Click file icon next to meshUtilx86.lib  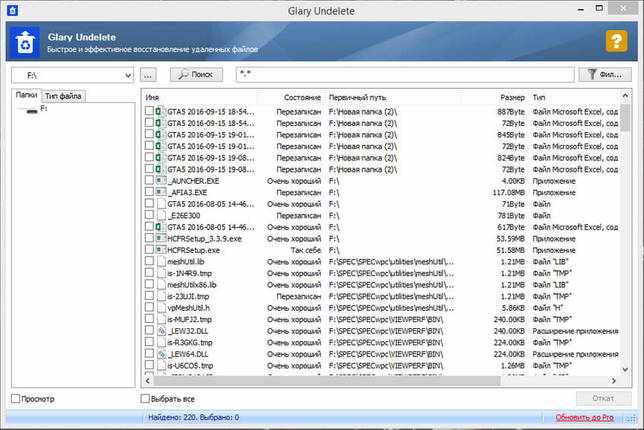[x=161, y=284]
